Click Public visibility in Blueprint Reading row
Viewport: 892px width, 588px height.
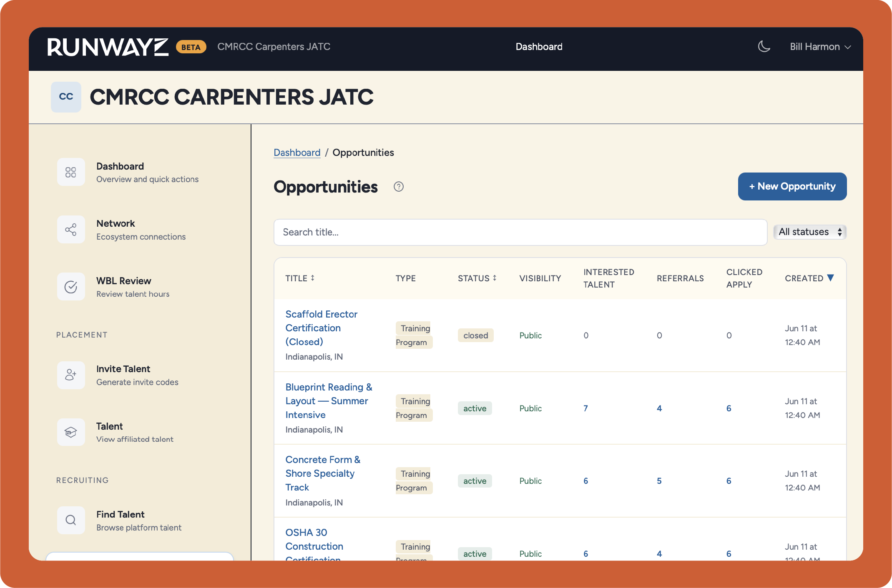(x=530, y=408)
